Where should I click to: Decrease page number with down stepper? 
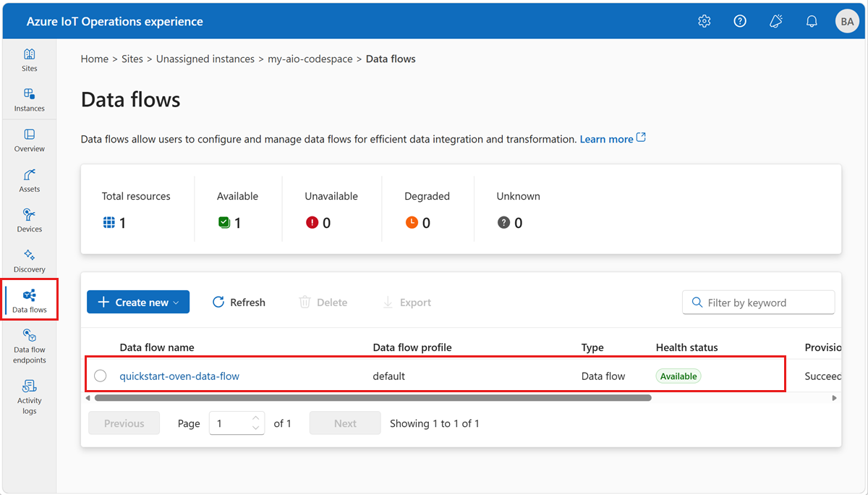255,428
